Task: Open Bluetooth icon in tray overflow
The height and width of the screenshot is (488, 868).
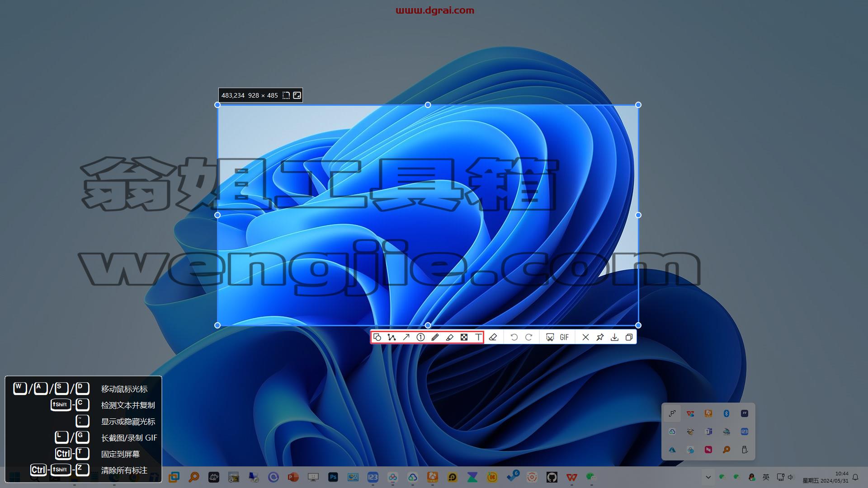Action: tap(726, 413)
